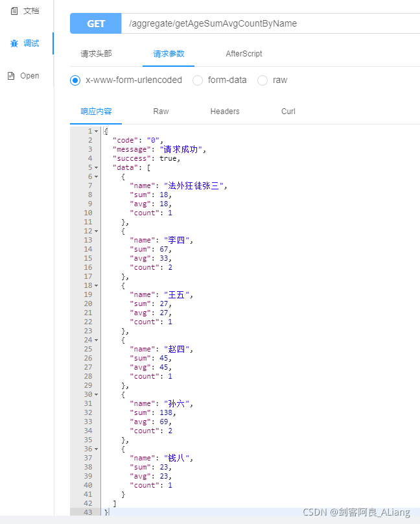
Task: Collapse the 王五 JSON object
Action: point(96,285)
